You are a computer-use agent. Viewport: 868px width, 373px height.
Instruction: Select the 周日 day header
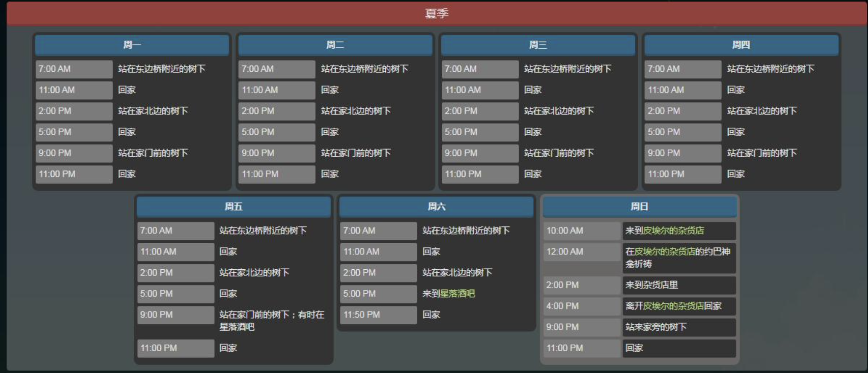coord(639,207)
